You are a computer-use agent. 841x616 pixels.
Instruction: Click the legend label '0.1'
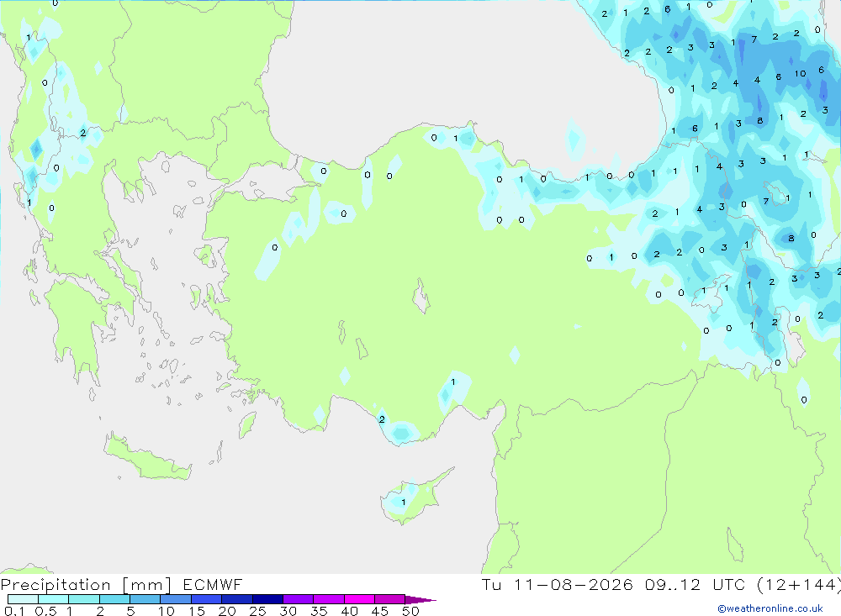tap(14, 611)
